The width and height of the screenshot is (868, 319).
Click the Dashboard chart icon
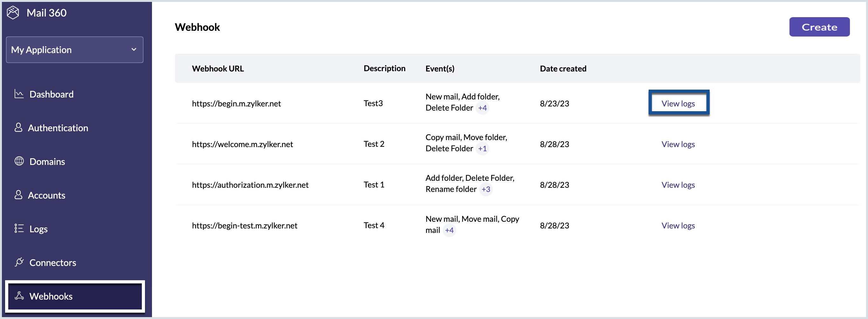pyautogui.click(x=19, y=94)
